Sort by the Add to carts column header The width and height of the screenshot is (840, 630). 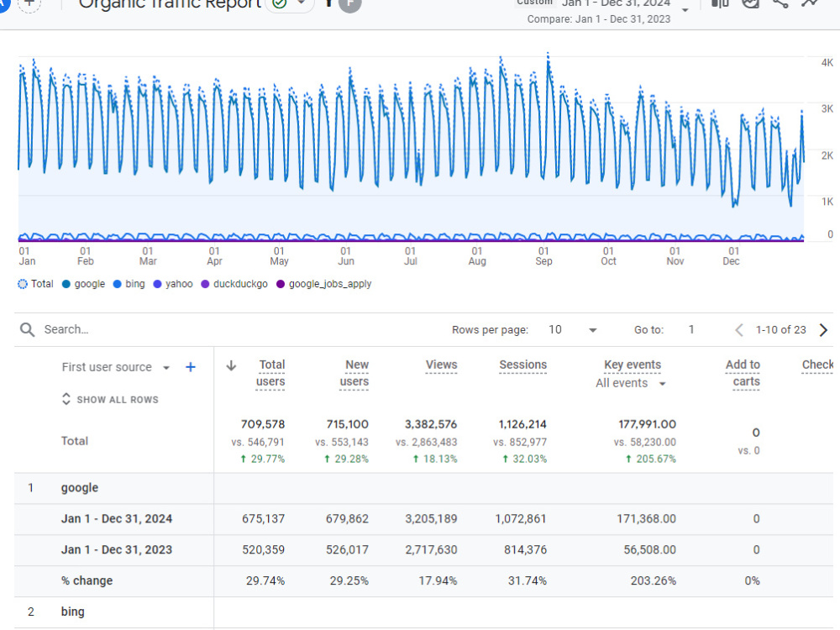click(x=743, y=373)
